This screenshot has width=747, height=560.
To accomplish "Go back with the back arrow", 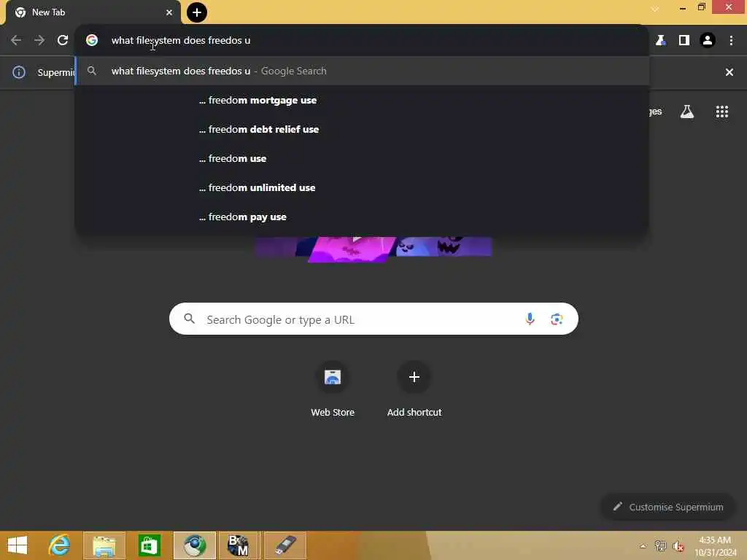I will click(16, 41).
